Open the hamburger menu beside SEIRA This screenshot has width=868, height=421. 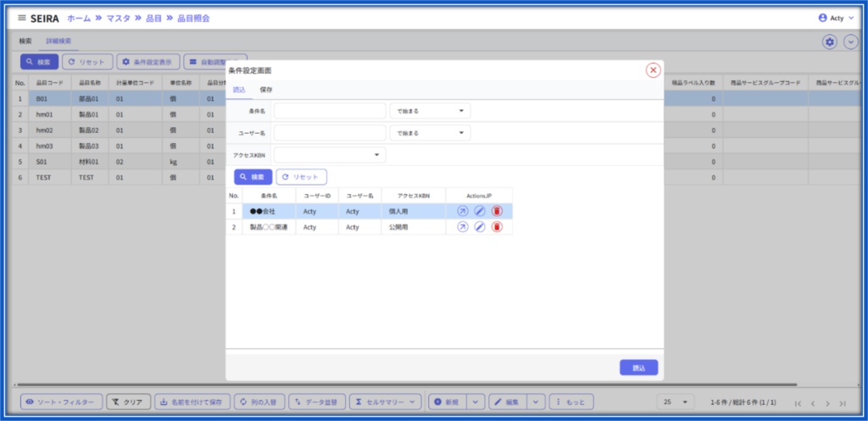coord(22,18)
